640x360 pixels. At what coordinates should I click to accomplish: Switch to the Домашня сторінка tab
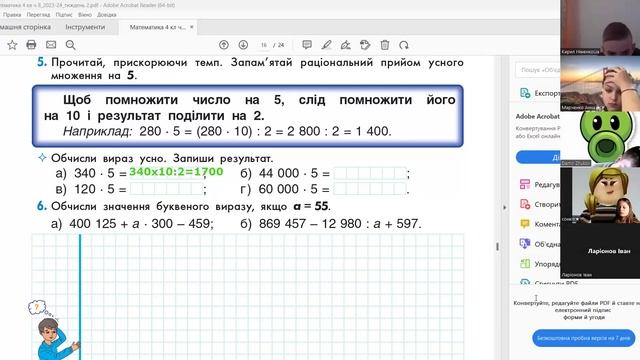point(25,27)
